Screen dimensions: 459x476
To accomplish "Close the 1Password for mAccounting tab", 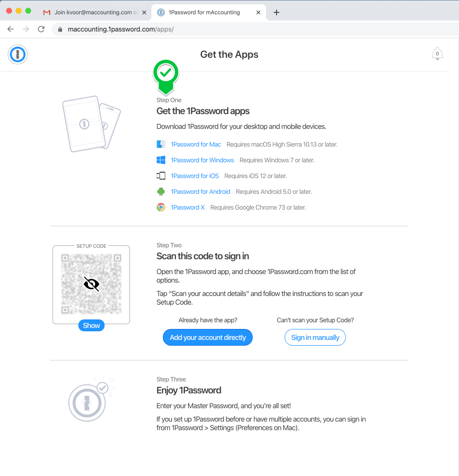I will (258, 12).
